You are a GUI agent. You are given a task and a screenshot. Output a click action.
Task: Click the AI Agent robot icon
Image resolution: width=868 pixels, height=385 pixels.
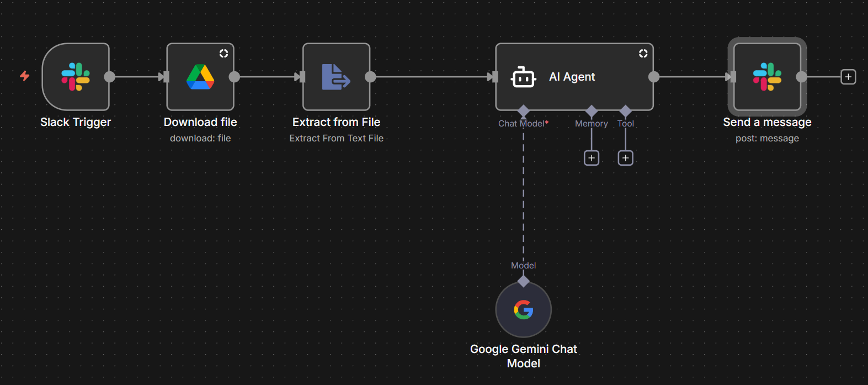point(523,77)
